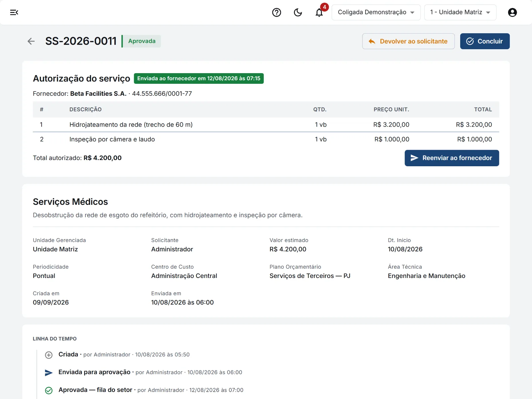Open Coligada Demonstração dropdown
The width and height of the screenshot is (532, 399).
[x=376, y=12]
